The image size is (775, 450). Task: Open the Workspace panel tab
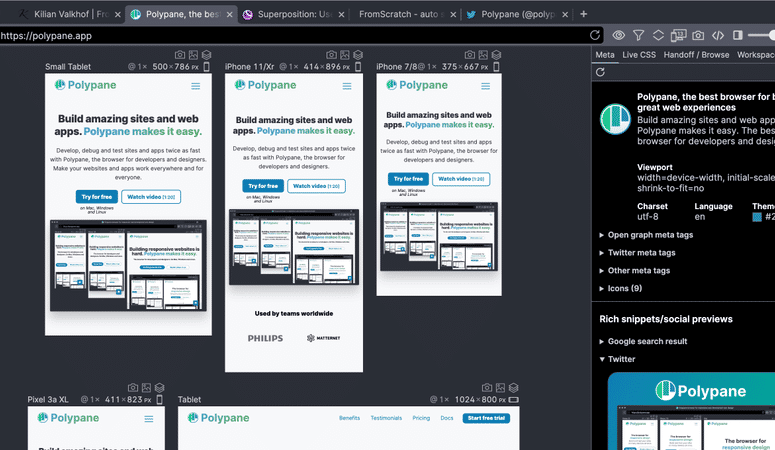(x=756, y=55)
